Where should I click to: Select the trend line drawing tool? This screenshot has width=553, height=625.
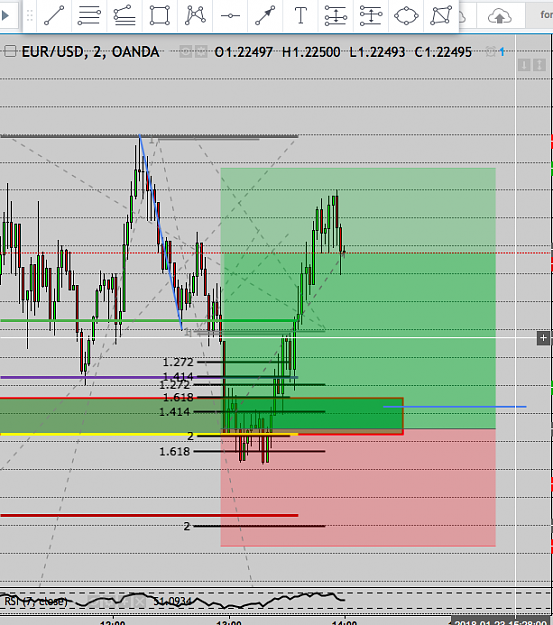[54, 16]
